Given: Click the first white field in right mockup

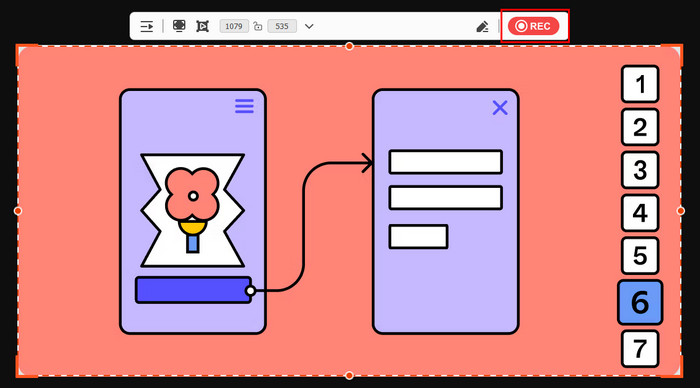Looking at the screenshot, I should coord(446,162).
